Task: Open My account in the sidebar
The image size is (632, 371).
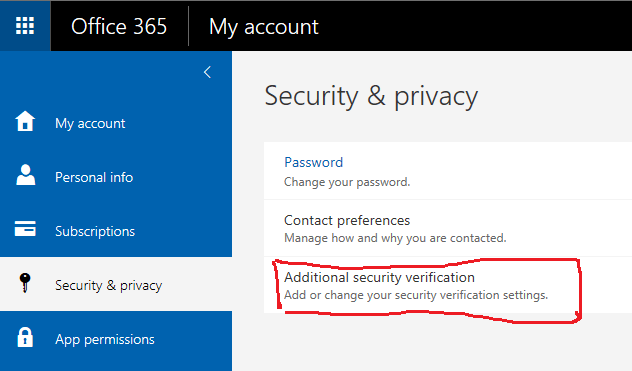Action: tap(90, 123)
